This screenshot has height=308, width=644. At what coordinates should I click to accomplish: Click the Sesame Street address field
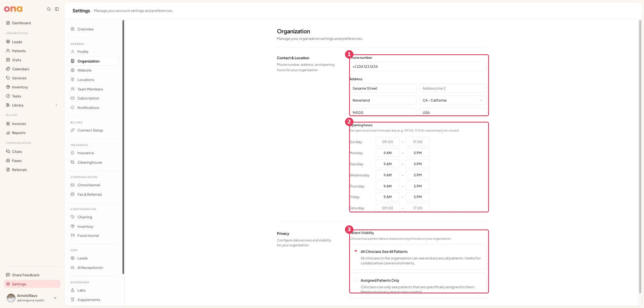click(x=383, y=88)
